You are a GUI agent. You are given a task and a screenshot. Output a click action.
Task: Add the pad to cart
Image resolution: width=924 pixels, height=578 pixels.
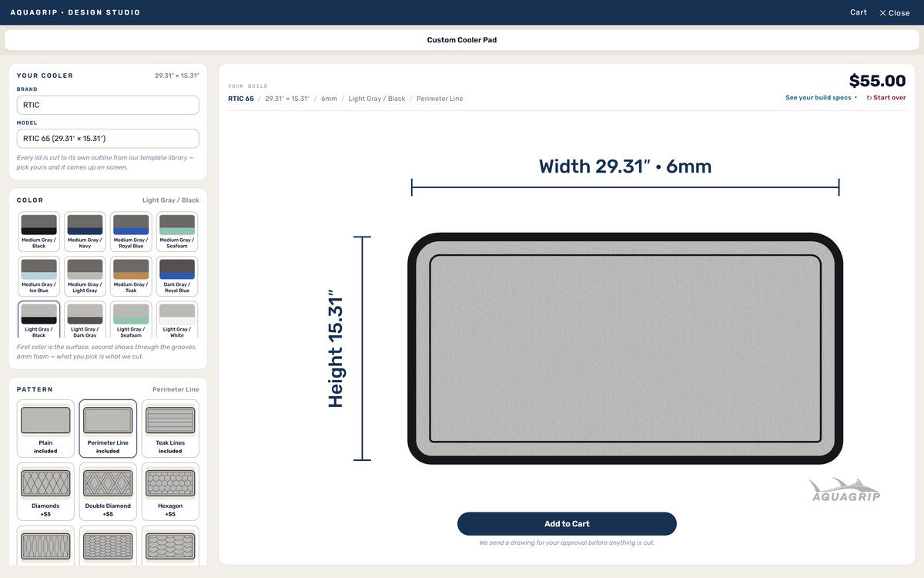[x=567, y=524]
